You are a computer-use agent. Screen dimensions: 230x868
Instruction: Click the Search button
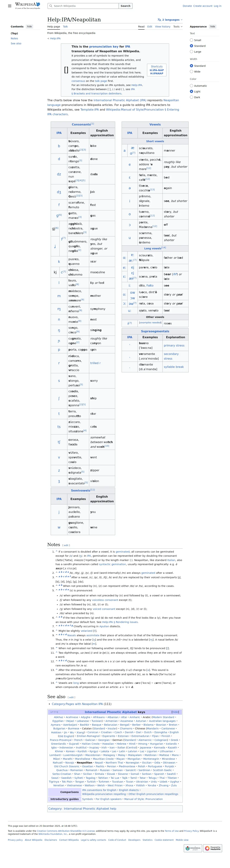[125, 6]
